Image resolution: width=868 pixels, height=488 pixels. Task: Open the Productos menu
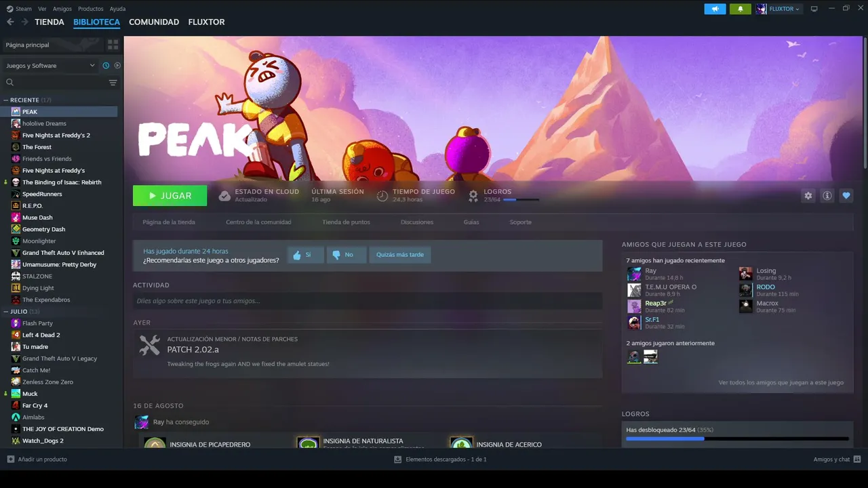coord(91,9)
